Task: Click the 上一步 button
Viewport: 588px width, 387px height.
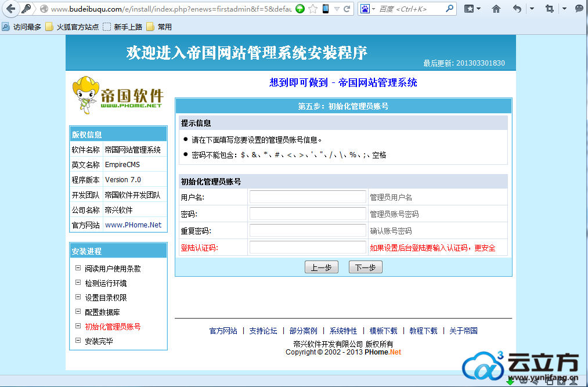Action: 322,267
